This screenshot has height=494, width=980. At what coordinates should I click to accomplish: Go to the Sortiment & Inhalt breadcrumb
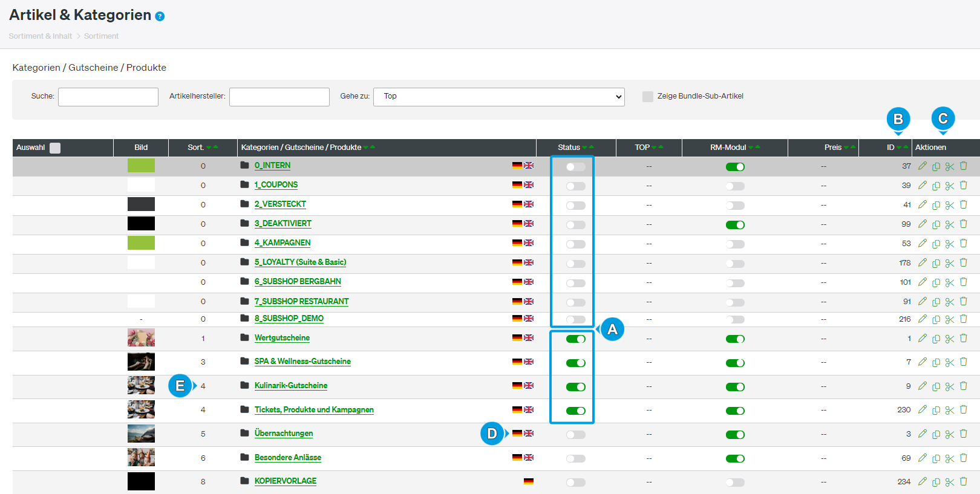[x=41, y=36]
